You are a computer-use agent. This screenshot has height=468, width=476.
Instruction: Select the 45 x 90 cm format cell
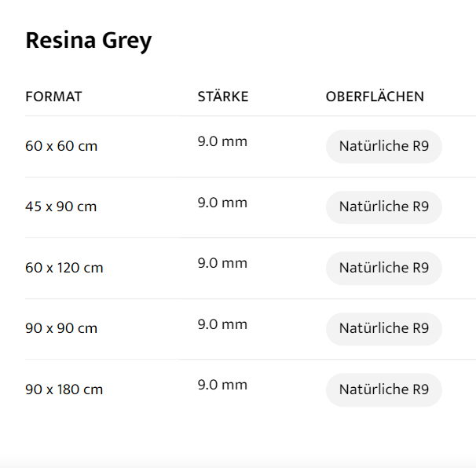click(x=61, y=207)
